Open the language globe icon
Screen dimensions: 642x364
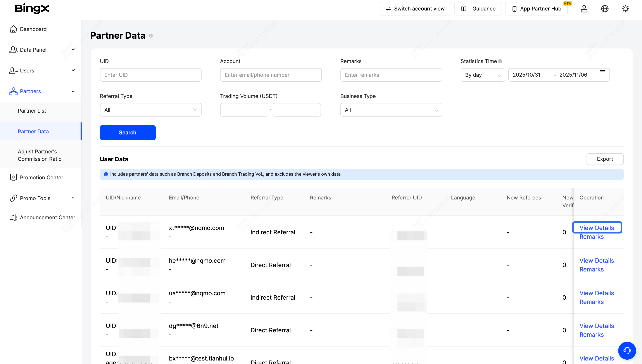pos(604,9)
